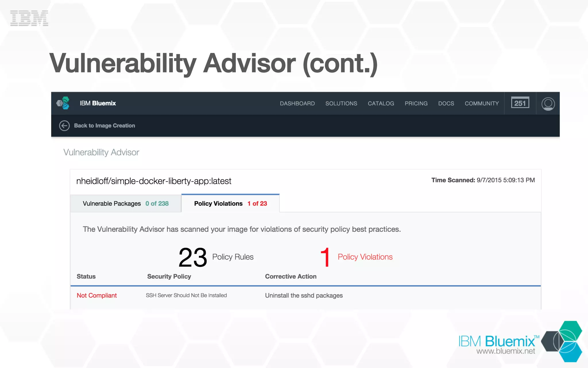Click the Corrective Action column header
The image size is (588, 368).
pyautogui.click(x=291, y=277)
